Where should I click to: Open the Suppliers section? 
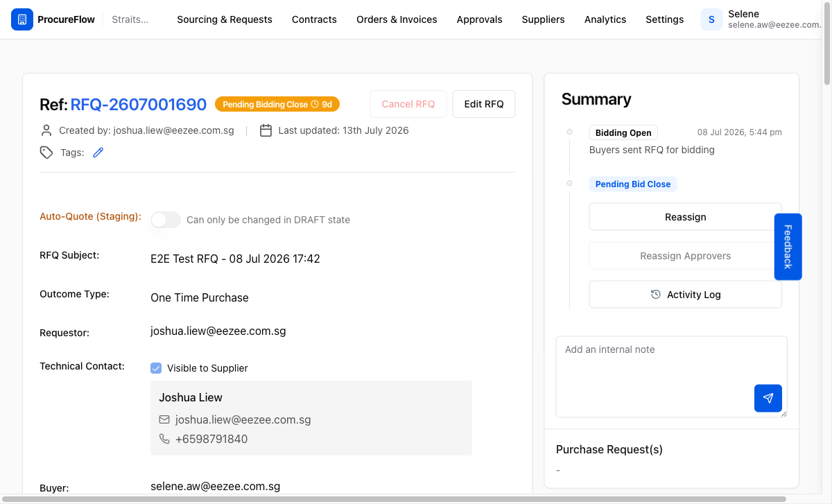pyautogui.click(x=543, y=19)
